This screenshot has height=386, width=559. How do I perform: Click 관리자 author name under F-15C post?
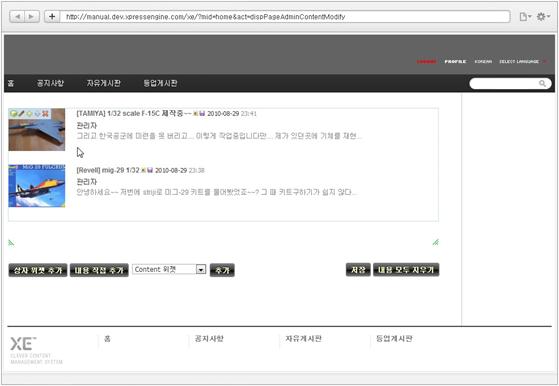pos(87,125)
